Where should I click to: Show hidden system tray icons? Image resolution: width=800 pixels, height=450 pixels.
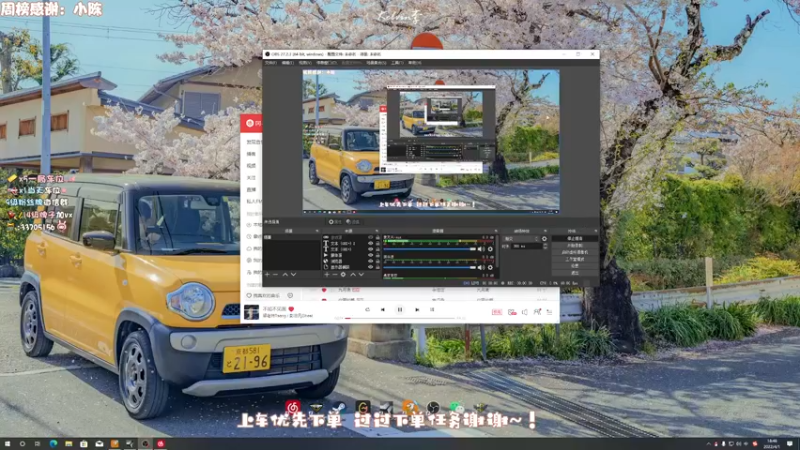(x=708, y=444)
